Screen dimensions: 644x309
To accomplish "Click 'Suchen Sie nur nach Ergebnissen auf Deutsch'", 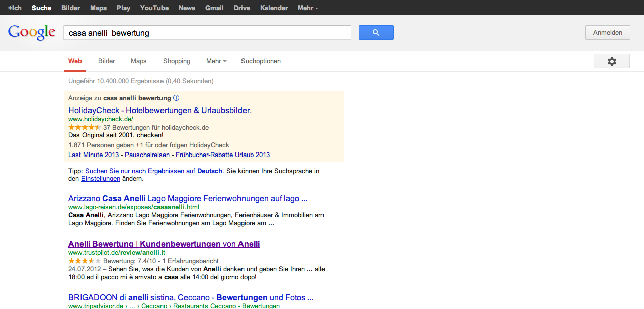I will (153, 171).
